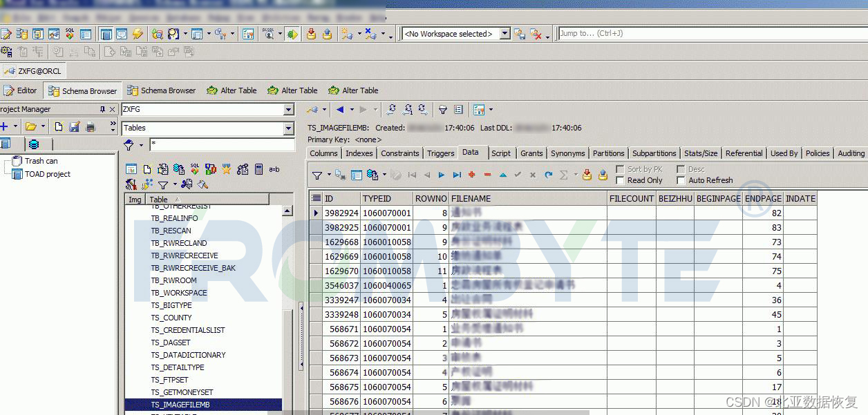Click the red plus insert record icon
The image size is (868, 415).
472,175
